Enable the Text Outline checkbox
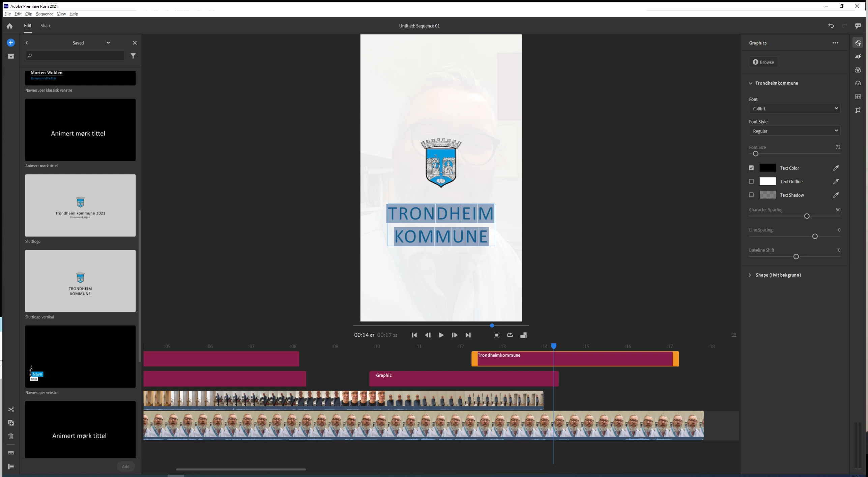Screen dimensions: 868x477 [751, 181]
